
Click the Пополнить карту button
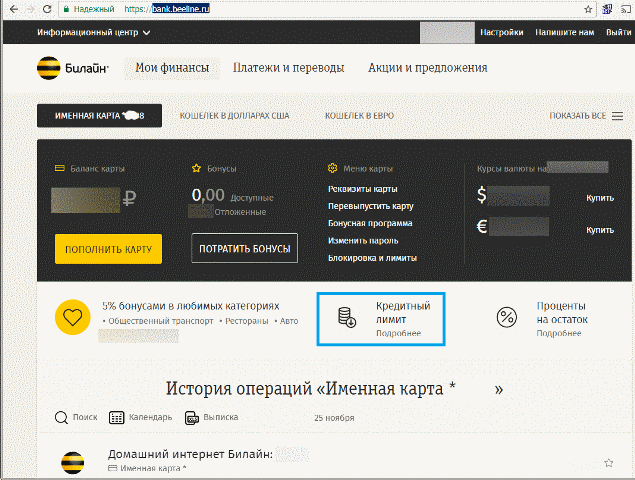pos(109,249)
